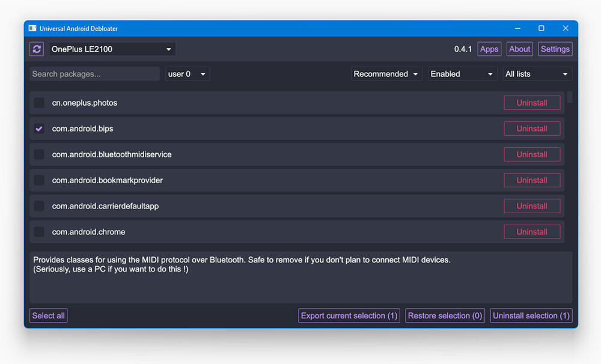Click the app icon in title bar
The width and height of the screenshot is (601, 364).
coord(32,28)
